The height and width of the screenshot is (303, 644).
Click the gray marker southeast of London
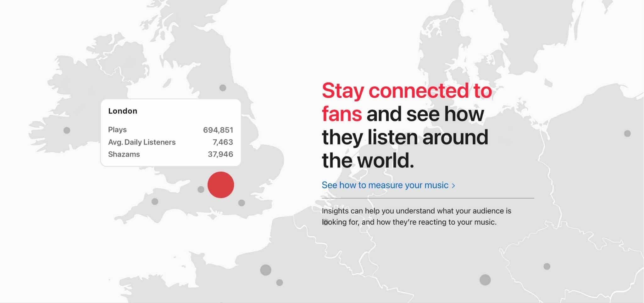tap(241, 203)
